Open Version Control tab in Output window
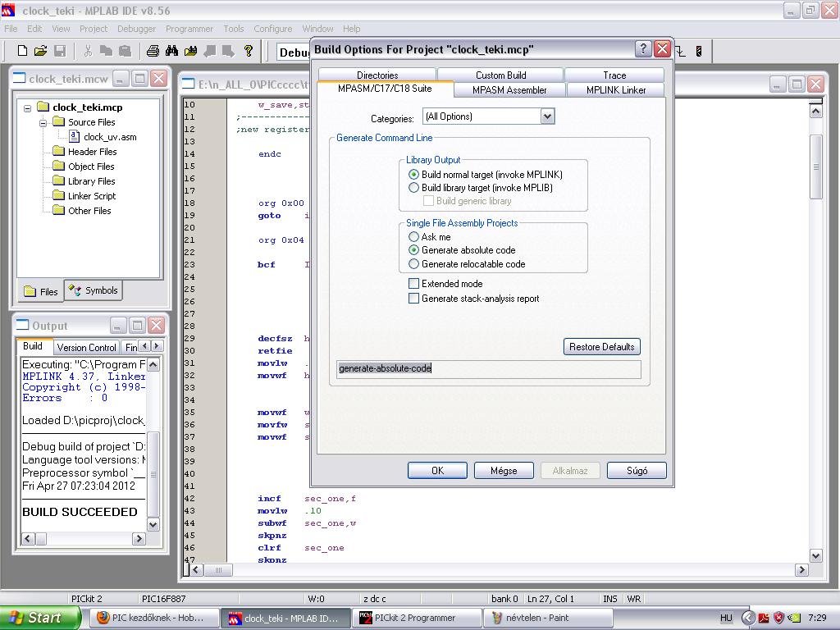 tap(86, 348)
